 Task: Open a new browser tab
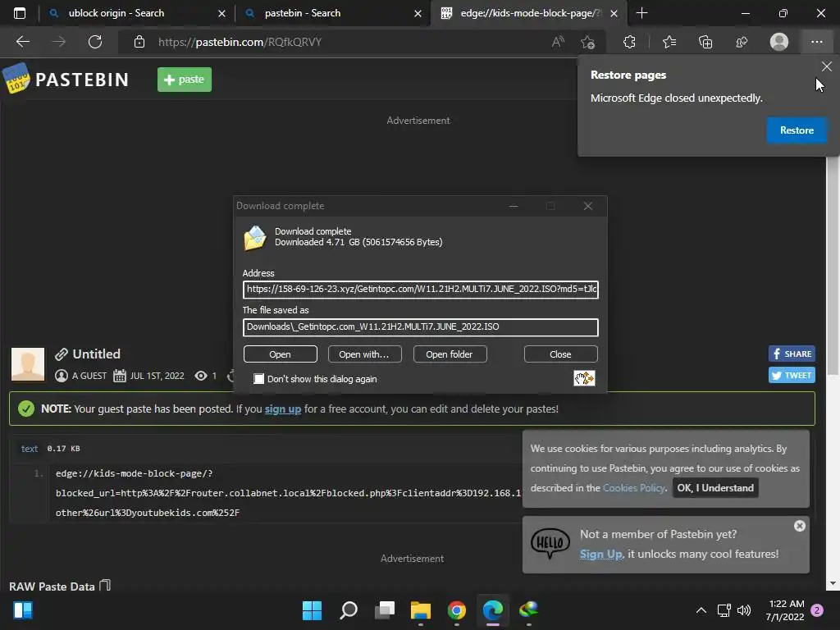[641, 13]
